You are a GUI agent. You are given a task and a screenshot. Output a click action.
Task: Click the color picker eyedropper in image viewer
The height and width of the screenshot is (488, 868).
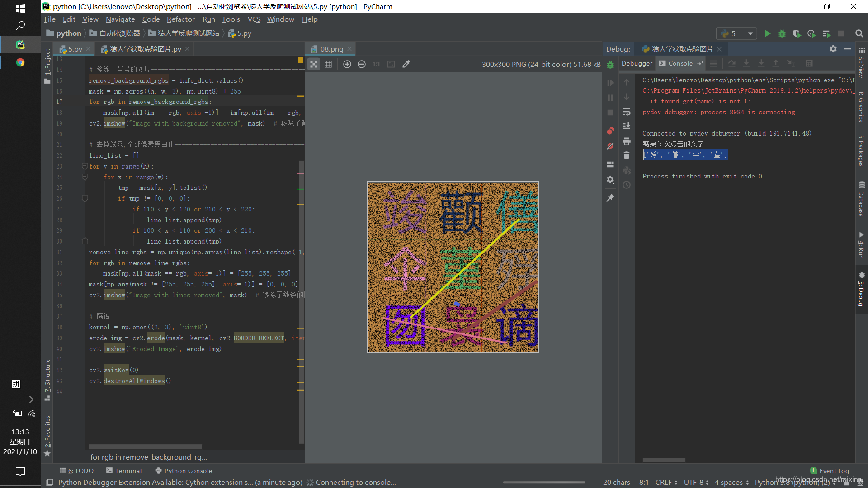[406, 64]
